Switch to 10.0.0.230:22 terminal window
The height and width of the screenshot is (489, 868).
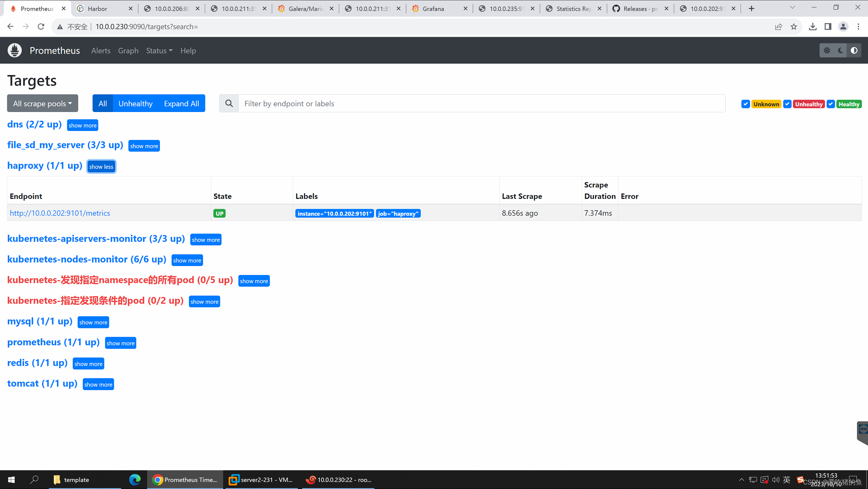pyautogui.click(x=339, y=479)
